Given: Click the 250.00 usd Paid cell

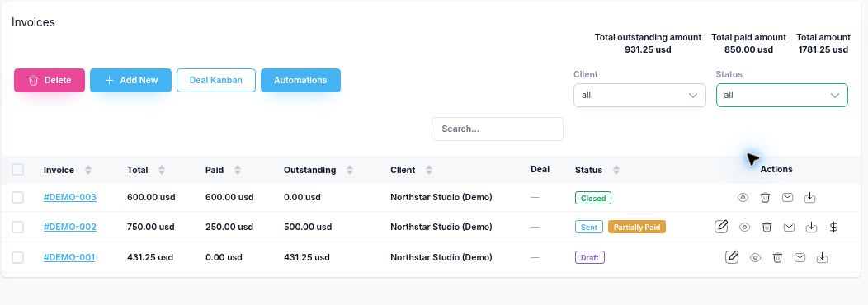Looking at the screenshot, I should tap(229, 227).
